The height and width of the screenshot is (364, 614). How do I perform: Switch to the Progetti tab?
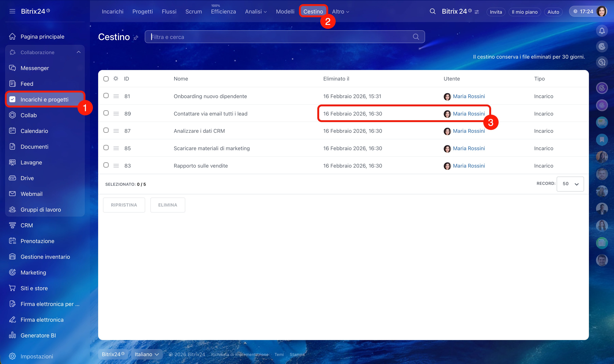pos(143,12)
